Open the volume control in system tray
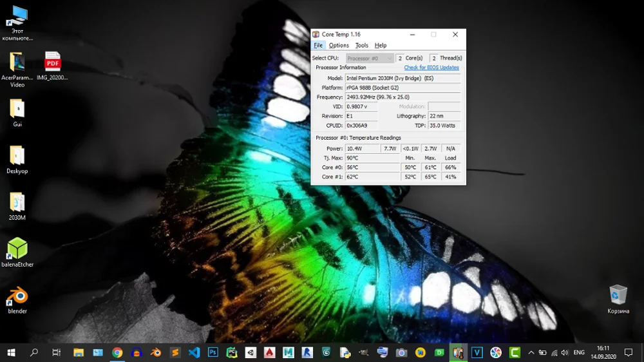 coord(565,352)
